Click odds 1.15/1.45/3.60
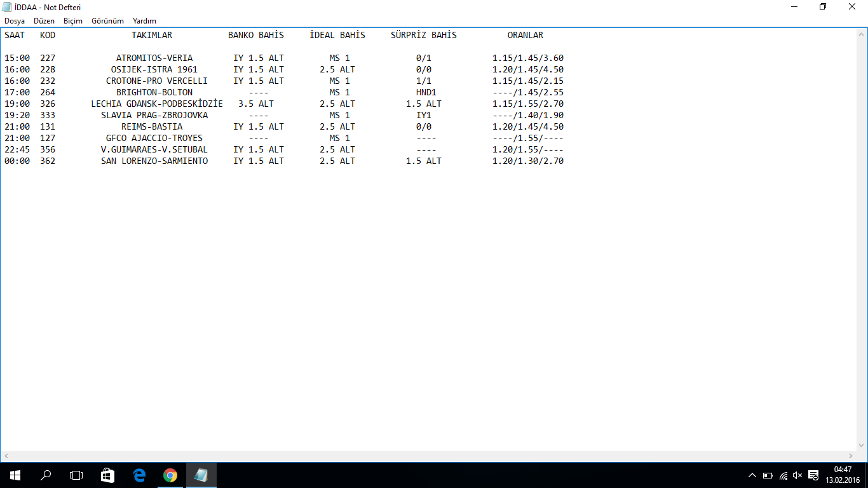The width and height of the screenshot is (868, 488). coord(528,58)
